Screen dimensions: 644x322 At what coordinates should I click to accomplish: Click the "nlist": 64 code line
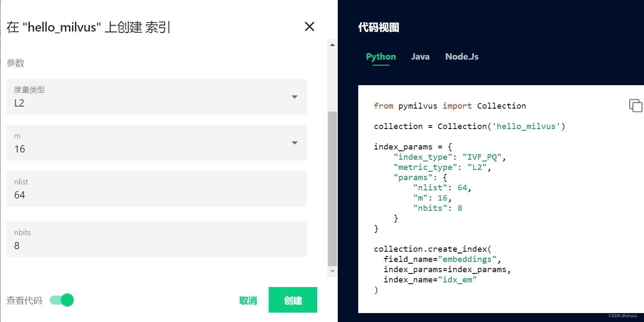tap(442, 188)
